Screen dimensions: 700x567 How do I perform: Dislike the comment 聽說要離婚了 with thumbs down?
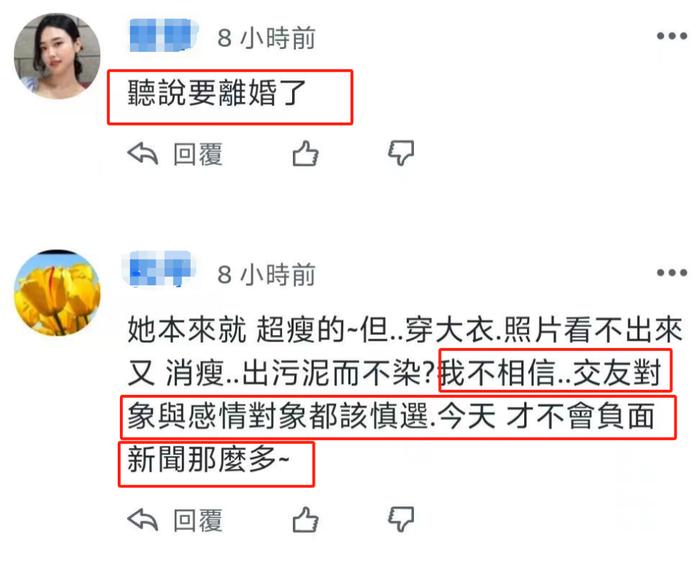pos(401,154)
